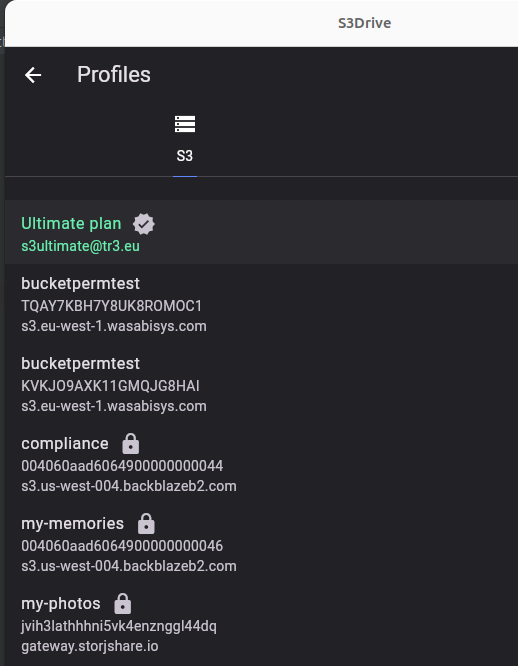
Task: Go back using the arrow icon
Action: 33,75
